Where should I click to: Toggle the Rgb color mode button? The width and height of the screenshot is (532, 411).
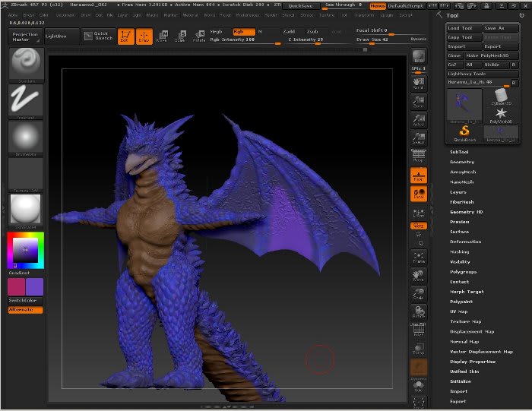tap(244, 32)
